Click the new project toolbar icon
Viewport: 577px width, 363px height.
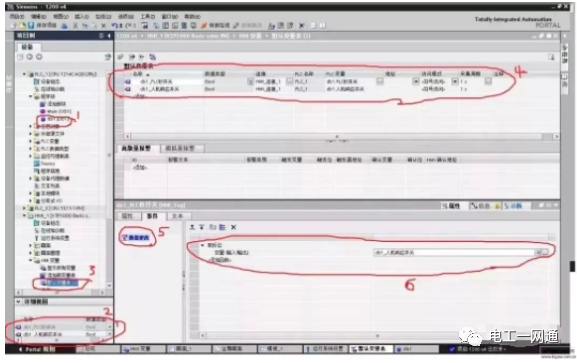[14, 26]
